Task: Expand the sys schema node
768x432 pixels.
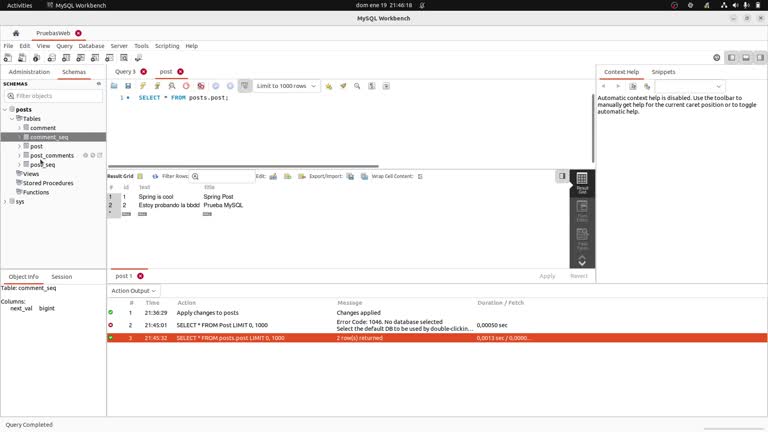Action: (x=5, y=202)
